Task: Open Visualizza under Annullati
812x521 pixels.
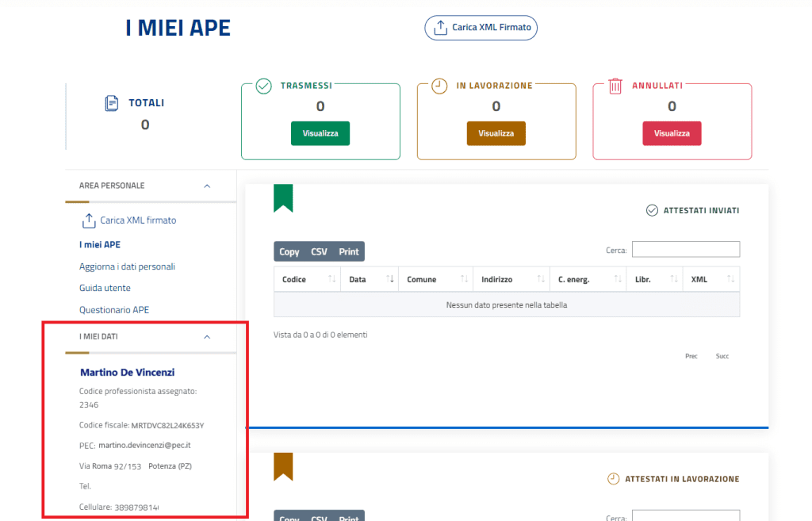Action: 672,133
